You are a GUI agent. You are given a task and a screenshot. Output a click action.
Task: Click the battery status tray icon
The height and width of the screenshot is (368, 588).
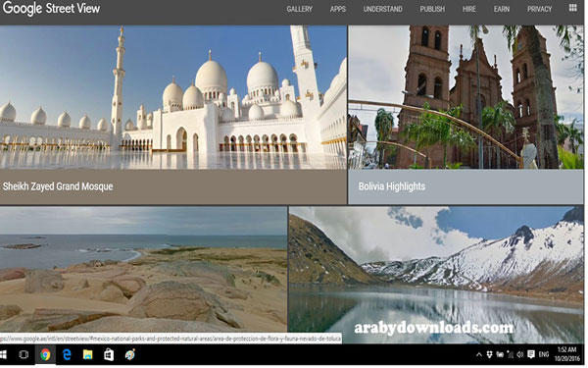[500, 354]
